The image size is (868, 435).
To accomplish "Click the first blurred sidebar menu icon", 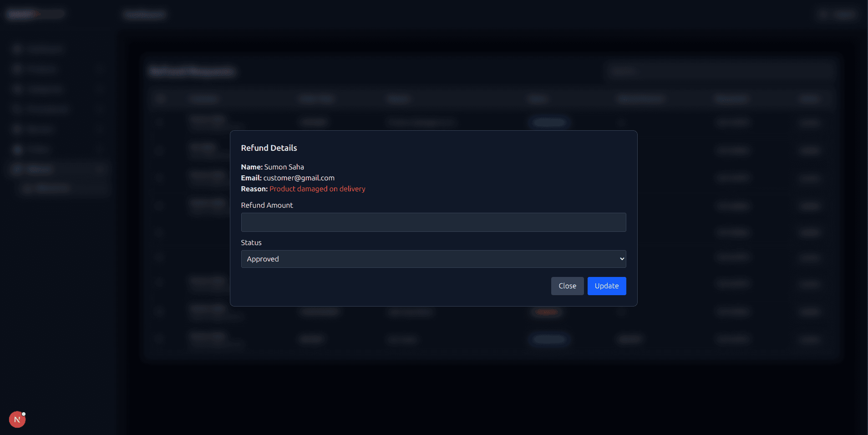I will [x=17, y=49].
